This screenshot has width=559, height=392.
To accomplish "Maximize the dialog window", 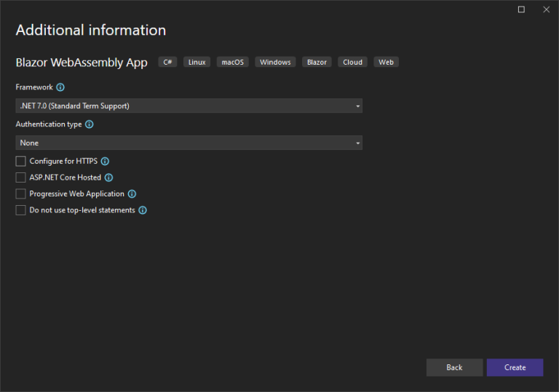I will pos(521,9).
